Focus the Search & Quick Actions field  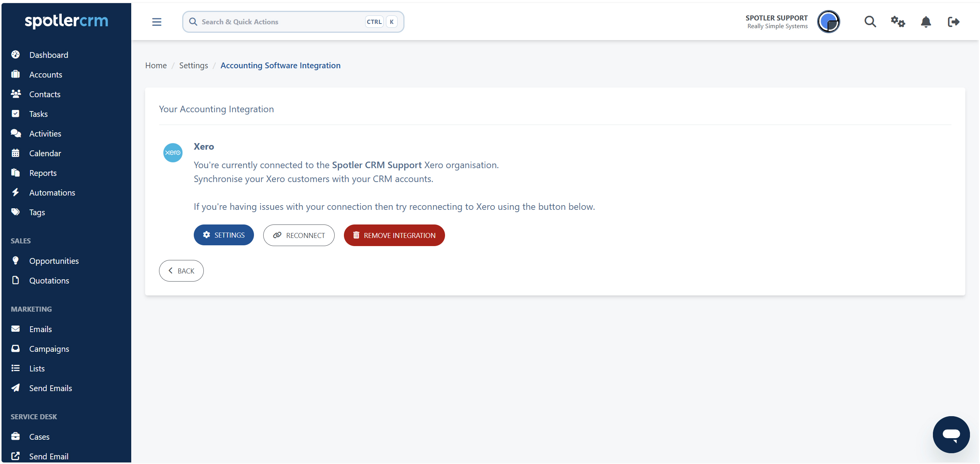pyautogui.click(x=293, y=22)
